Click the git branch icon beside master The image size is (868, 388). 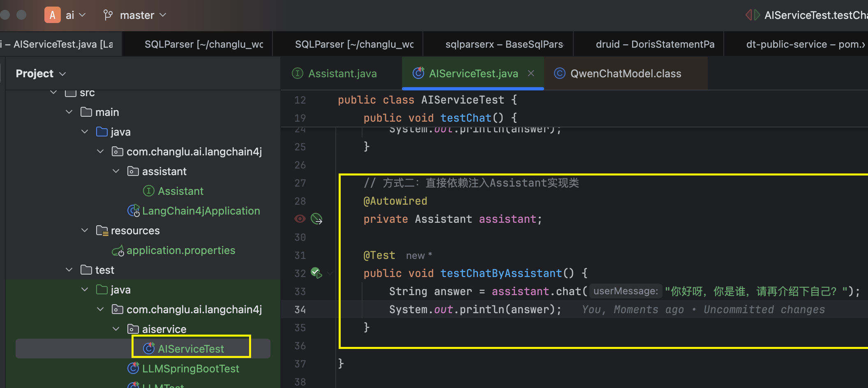click(108, 15)
